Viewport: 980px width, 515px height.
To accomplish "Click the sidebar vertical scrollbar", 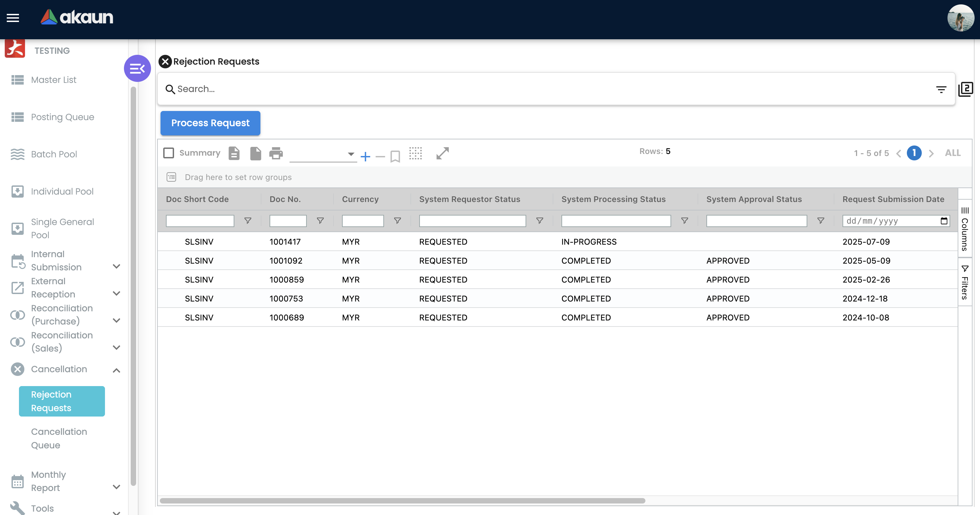I will (133, 286).
